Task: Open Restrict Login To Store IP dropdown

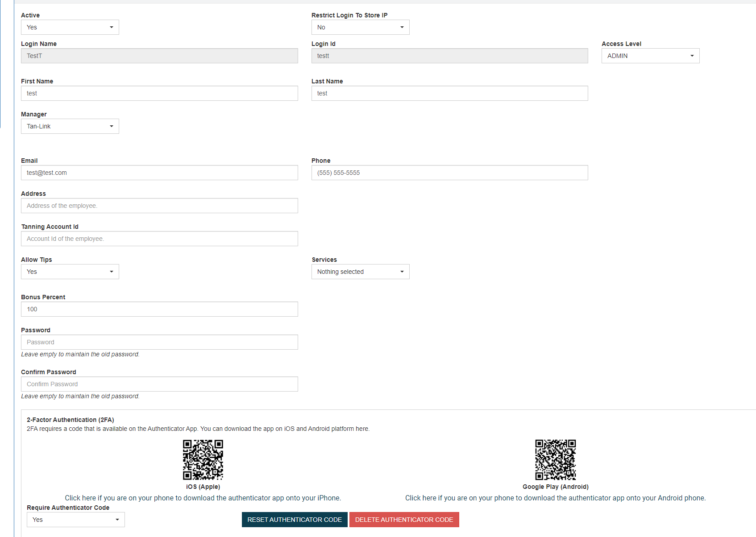Action: coord(361,27)
